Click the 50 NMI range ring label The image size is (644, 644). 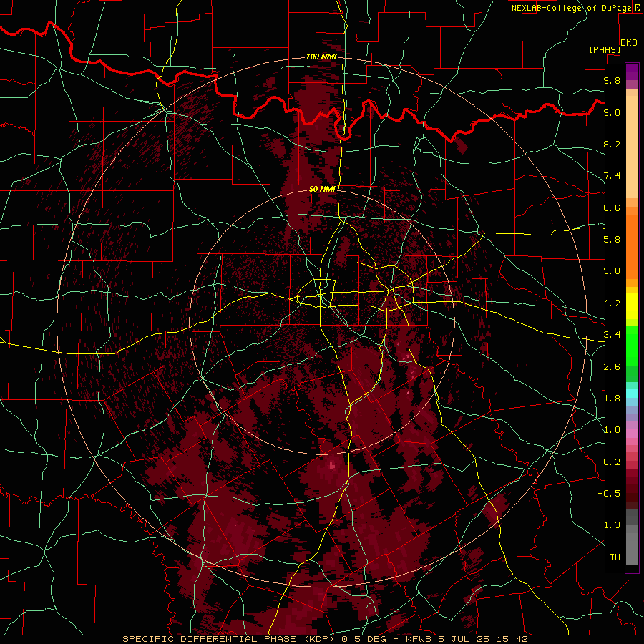point(322,189)
